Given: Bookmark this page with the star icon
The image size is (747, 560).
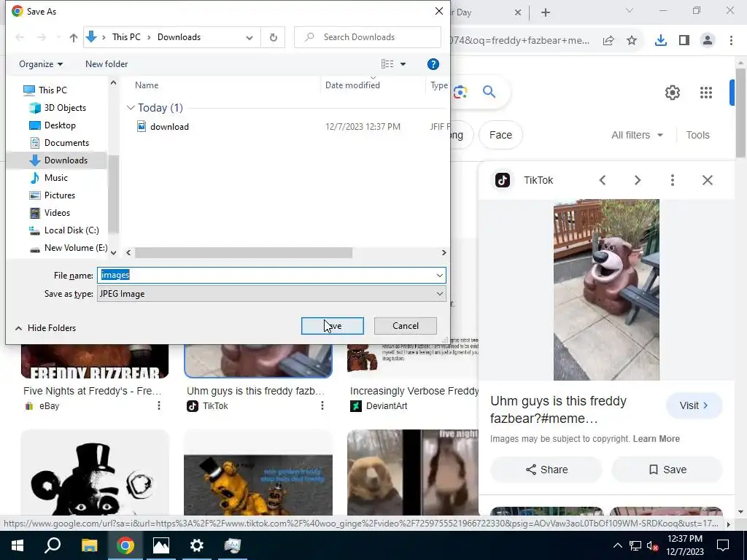Looking at the screenshot, I should coord(632,41).
